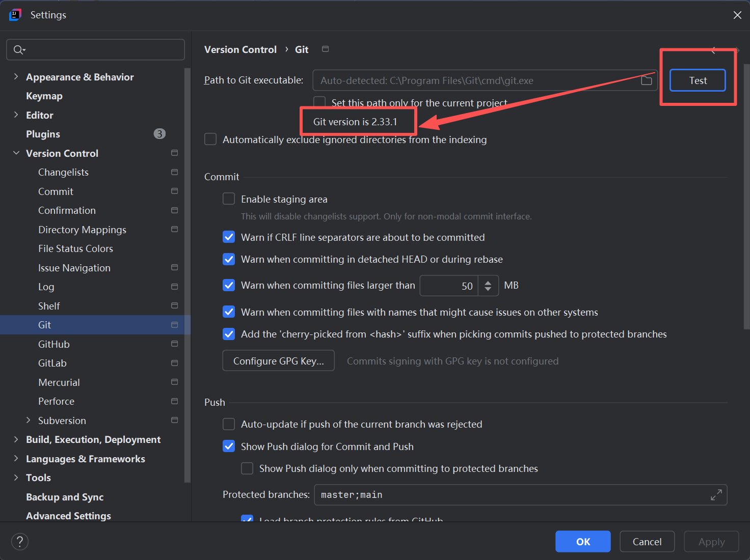Screen dimensions: 750x560
Task: Click the project icon beside Perforce
Action: coord(174,401)
